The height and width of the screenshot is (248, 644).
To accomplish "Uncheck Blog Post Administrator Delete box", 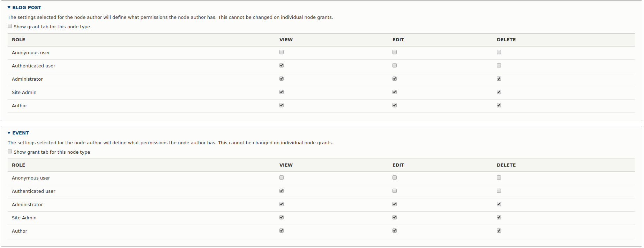I will point(499,79).
